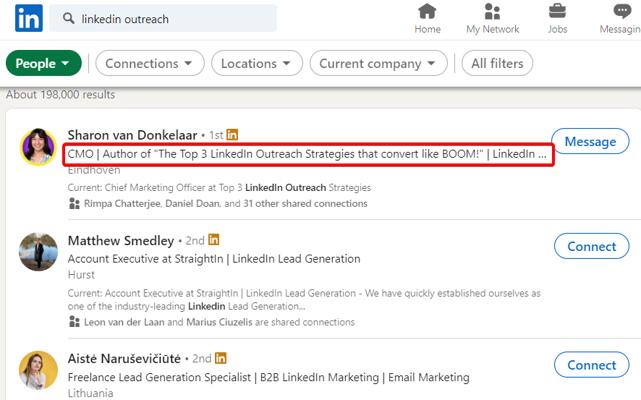Open Aistė Naruševičiūtė's name link
641x400 pixels.
click(124, 359)
